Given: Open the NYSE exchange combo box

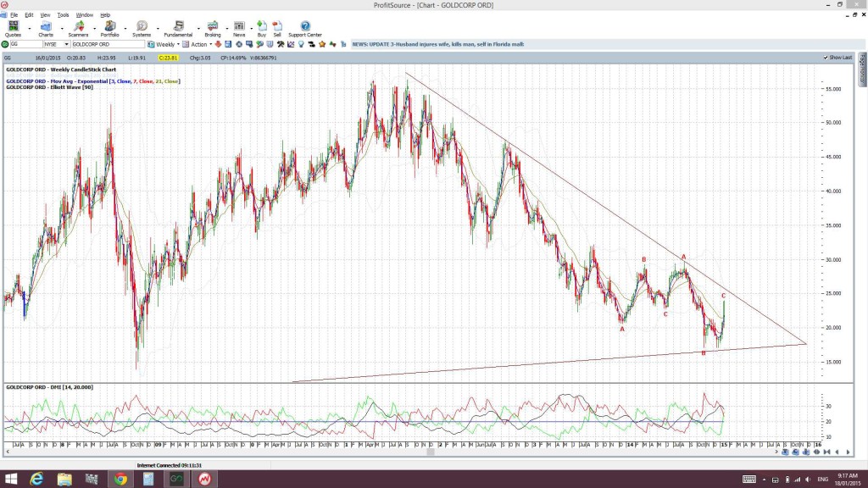Looking at the screenshot, I should pyautogui.click(x=57, y=44).
